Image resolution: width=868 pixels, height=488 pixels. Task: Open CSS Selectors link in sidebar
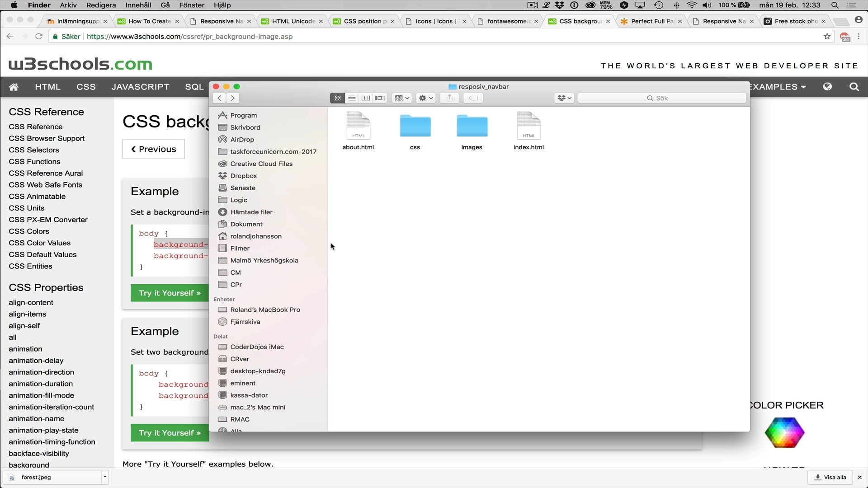click(x=34, y=150)
